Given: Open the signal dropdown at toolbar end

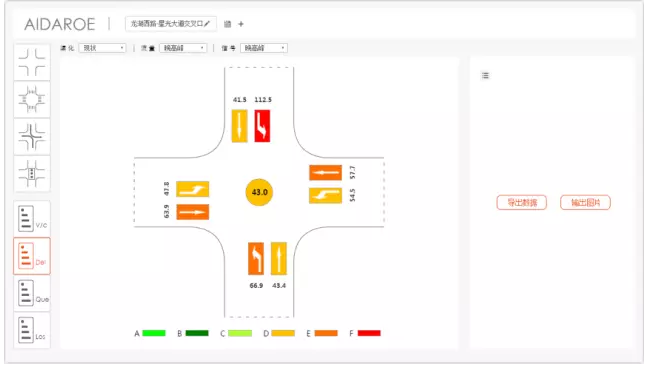Looking at the screenshot, I should click(x=264, y=48).
